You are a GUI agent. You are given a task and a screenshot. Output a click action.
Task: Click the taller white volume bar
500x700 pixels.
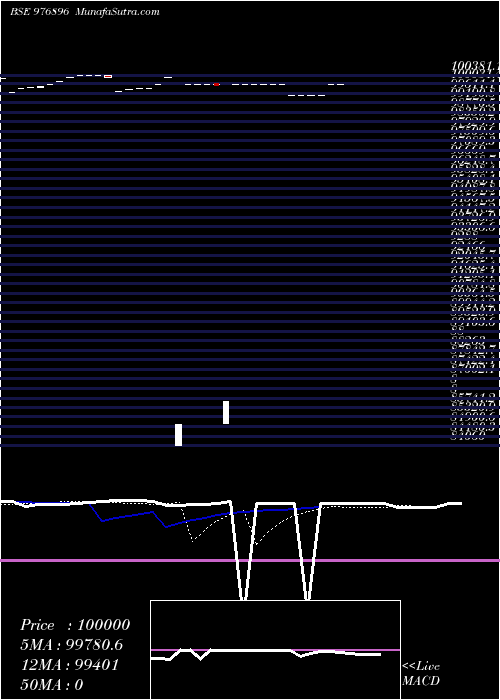[x=226, y=412]
